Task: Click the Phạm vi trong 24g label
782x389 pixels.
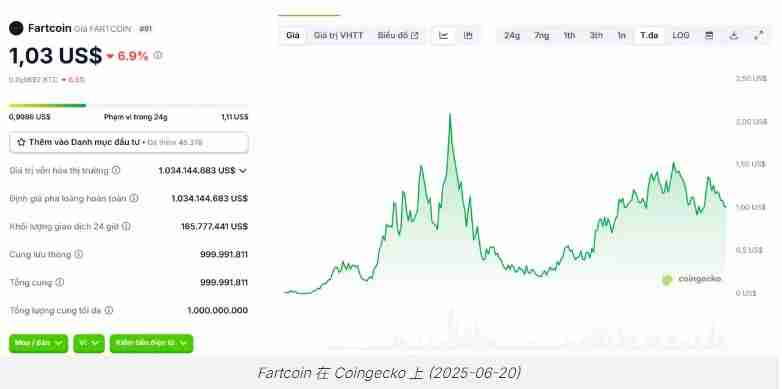Action: point(136,117)
